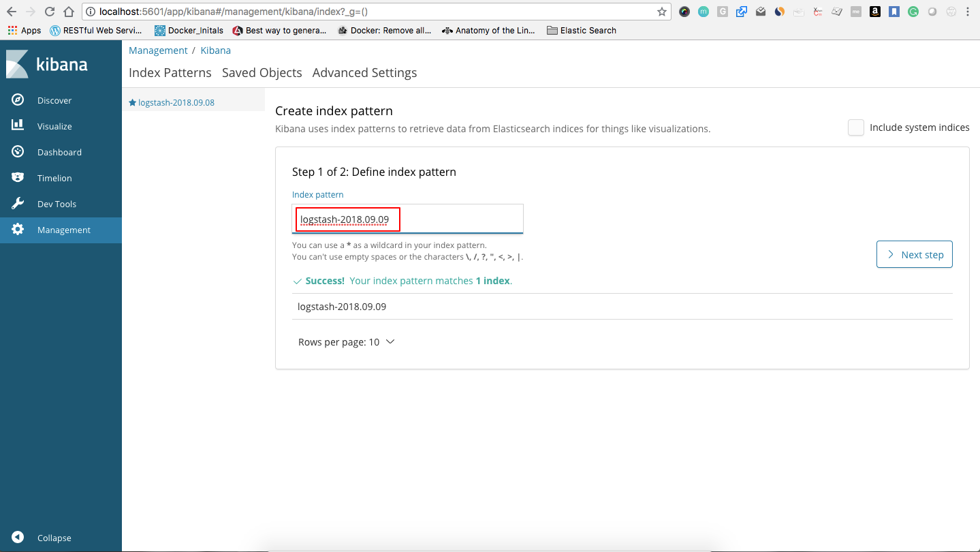980x552 pixels.
Task: Open Timelion mask icon in sidebar
Action: click(x=18, y=177)
